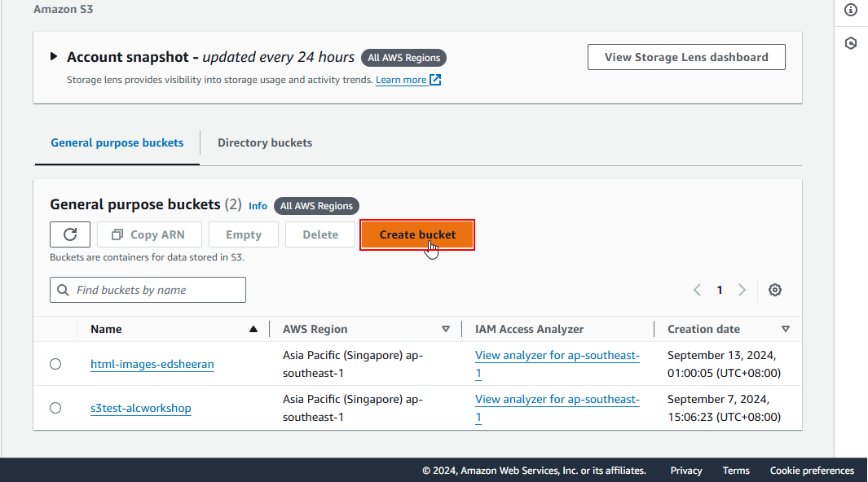The image size is (868, 482).
Task: Click the Create bucket button
Action: click(417, 234)
